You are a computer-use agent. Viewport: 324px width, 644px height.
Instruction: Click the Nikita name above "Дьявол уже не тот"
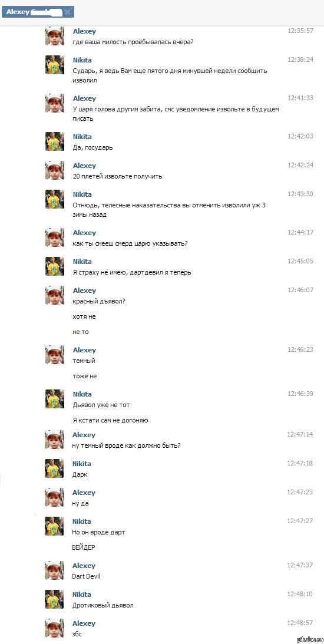82,394
